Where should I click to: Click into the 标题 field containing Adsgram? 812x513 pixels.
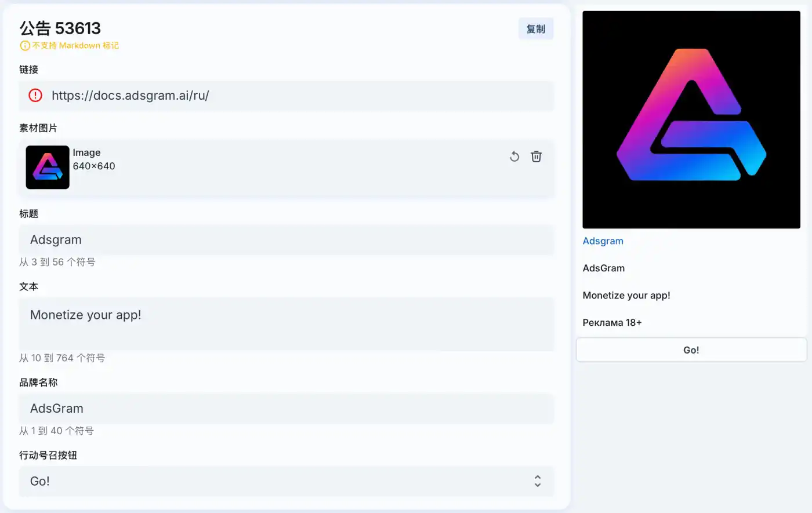point(287,240)
